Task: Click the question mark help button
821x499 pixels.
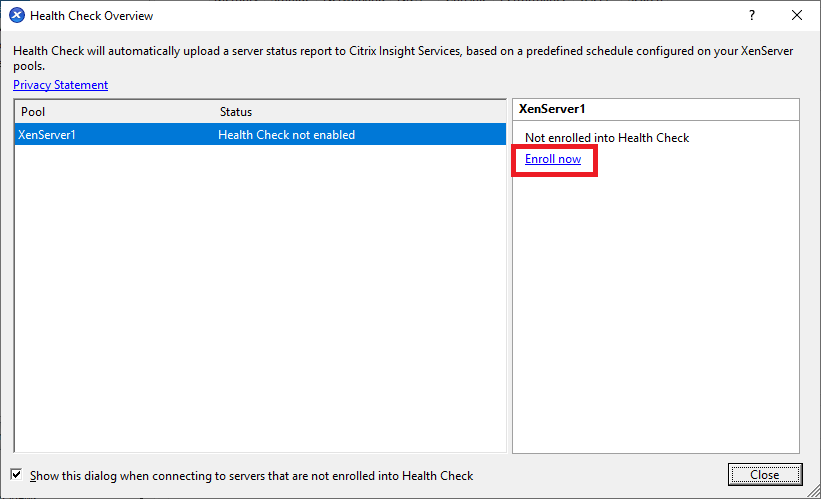Action: coord(751,16)
